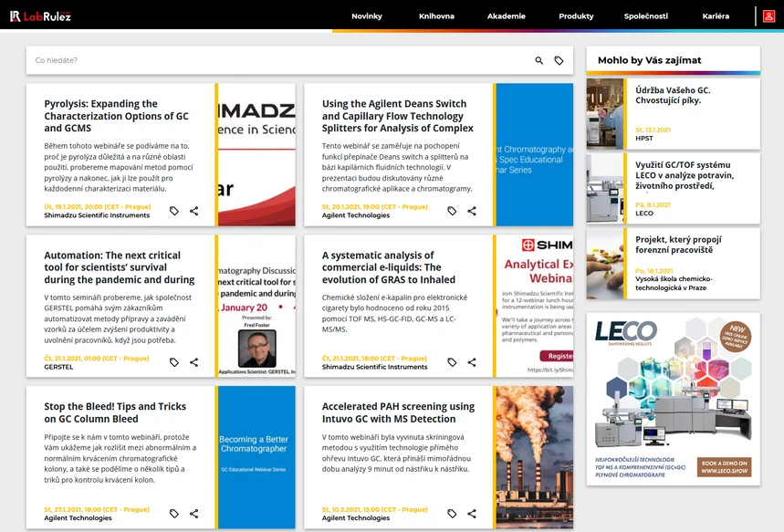
Task: Click the factory smokestacks card image
Action: tap(535, 457)
